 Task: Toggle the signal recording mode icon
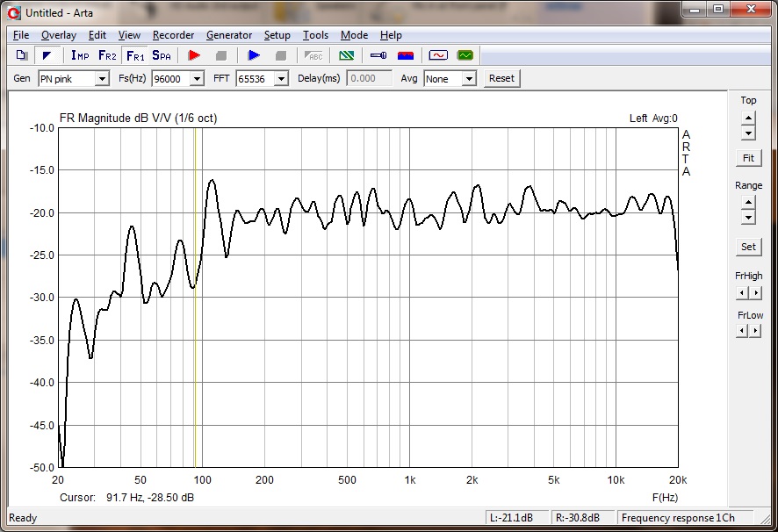point(47,55)
